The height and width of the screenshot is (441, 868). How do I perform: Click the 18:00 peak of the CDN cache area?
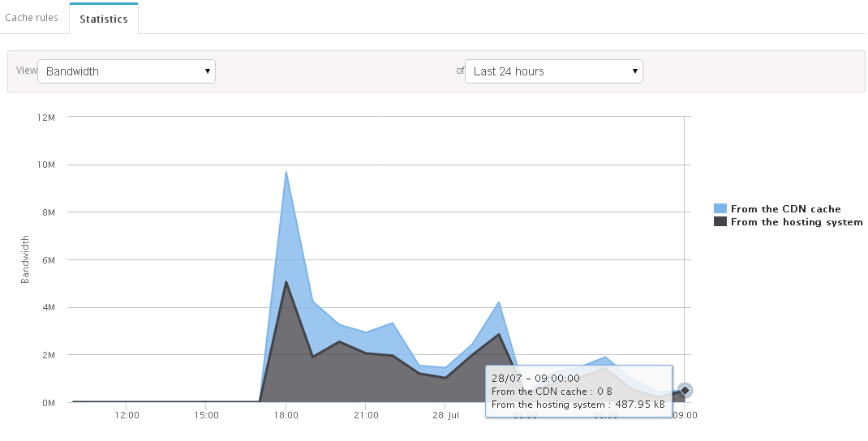point(286,173)
